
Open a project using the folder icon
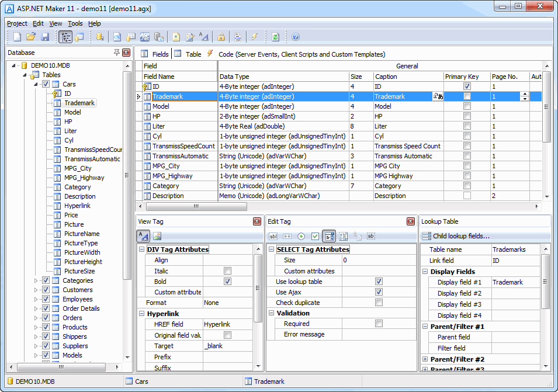31,37
